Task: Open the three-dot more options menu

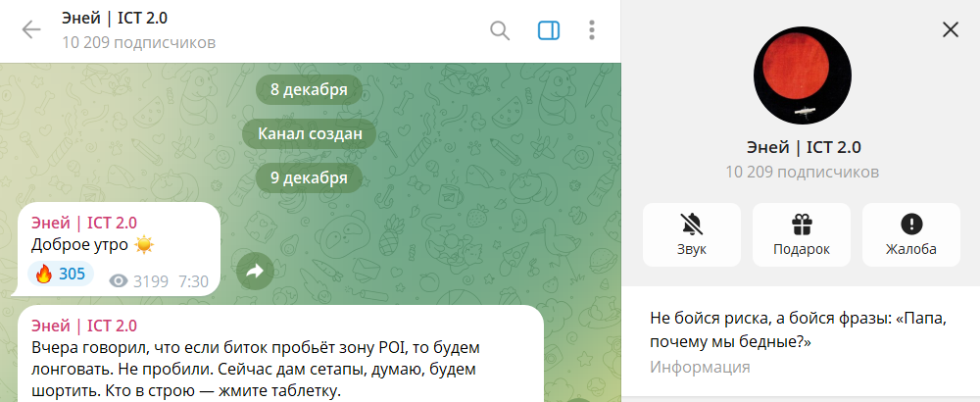Action: tap(592, 30)
